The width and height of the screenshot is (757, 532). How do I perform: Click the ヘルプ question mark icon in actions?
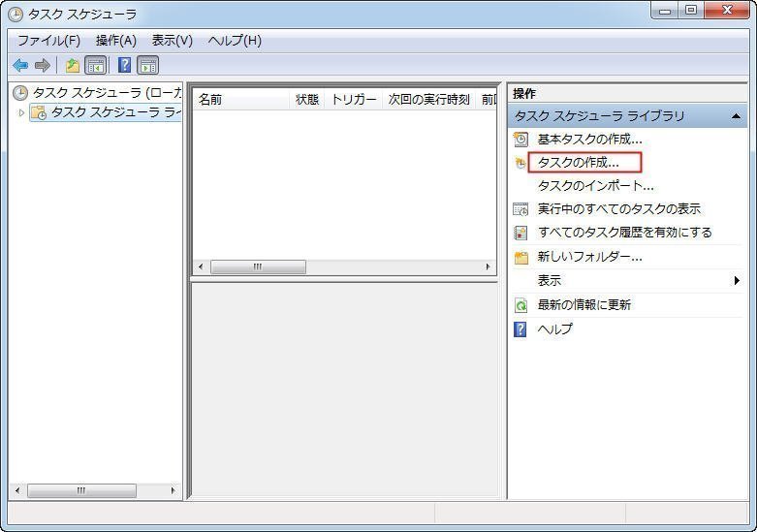[520, 329]
